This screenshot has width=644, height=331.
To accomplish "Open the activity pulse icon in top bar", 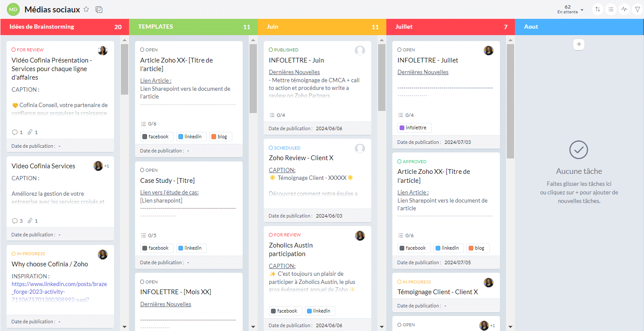I will click(624, 9).
